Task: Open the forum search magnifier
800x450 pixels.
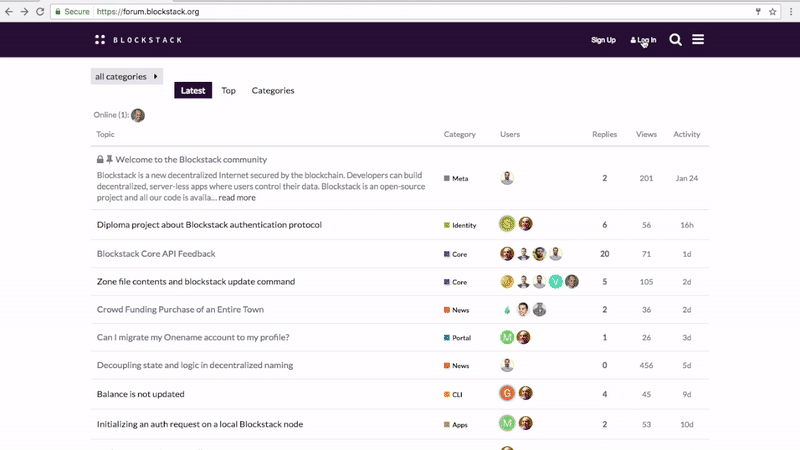Action: (x=676, y=39)
